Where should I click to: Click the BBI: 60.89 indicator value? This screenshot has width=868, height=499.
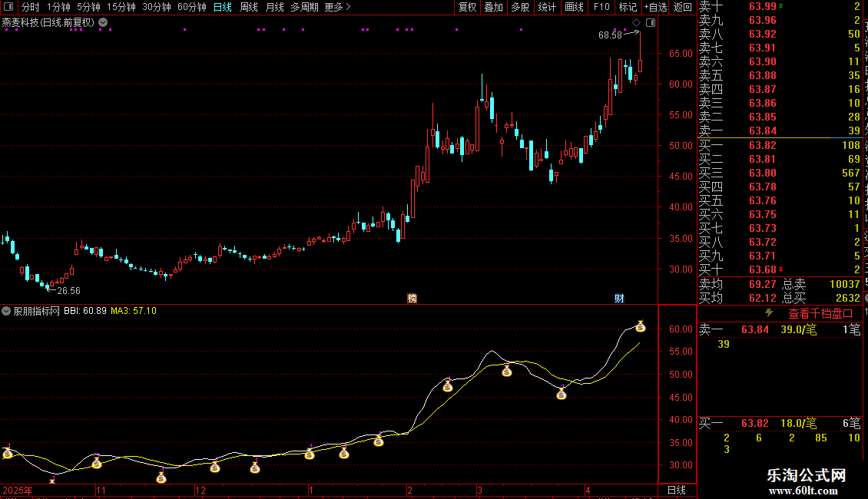tap(84, 311)
